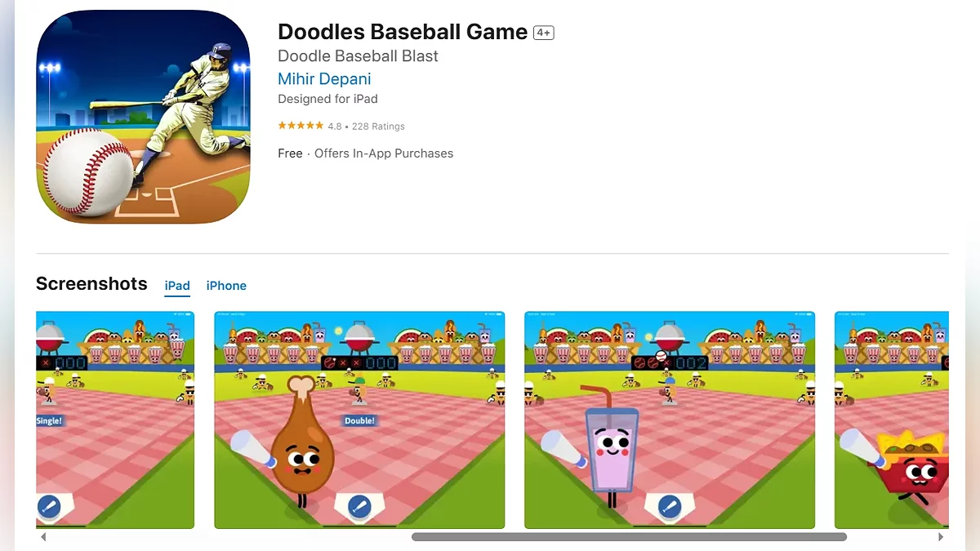Viewport: 980px width, 551px height.
Task: Click the bat swing button in milkshake screenshot
Action: click(670, 507)
